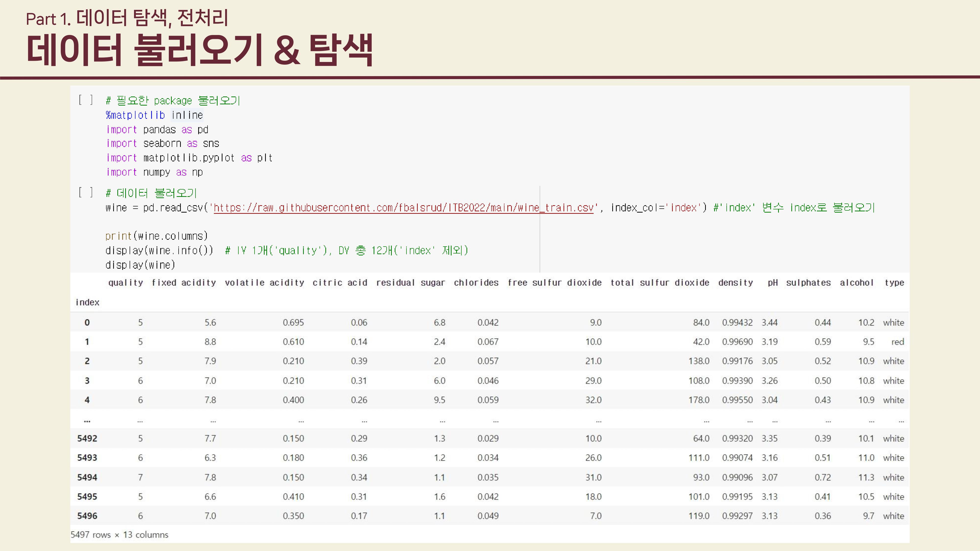The image size is (980, 551).
Task: Click the second code cell execution bracket
Action: (86, 192)
